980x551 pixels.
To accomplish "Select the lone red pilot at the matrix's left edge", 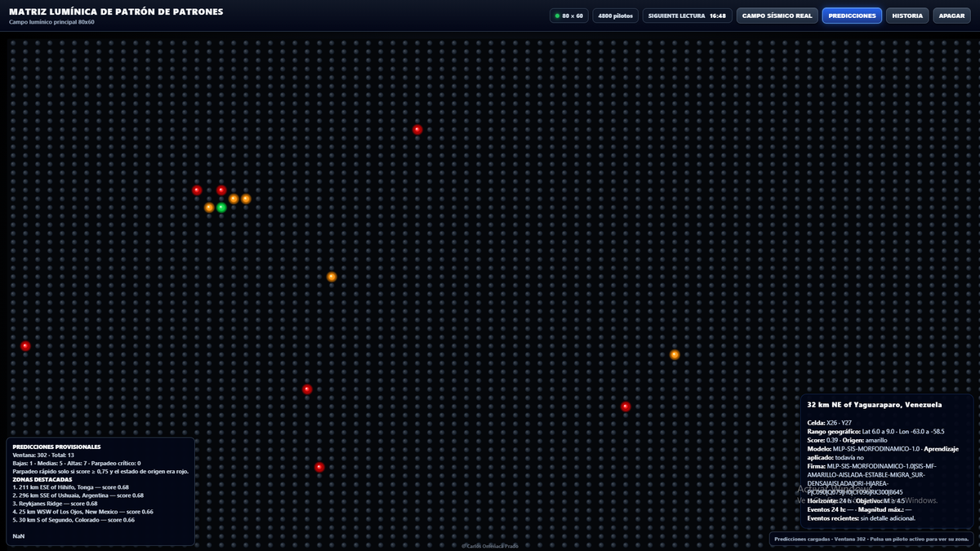I will (x=25, y=346).
